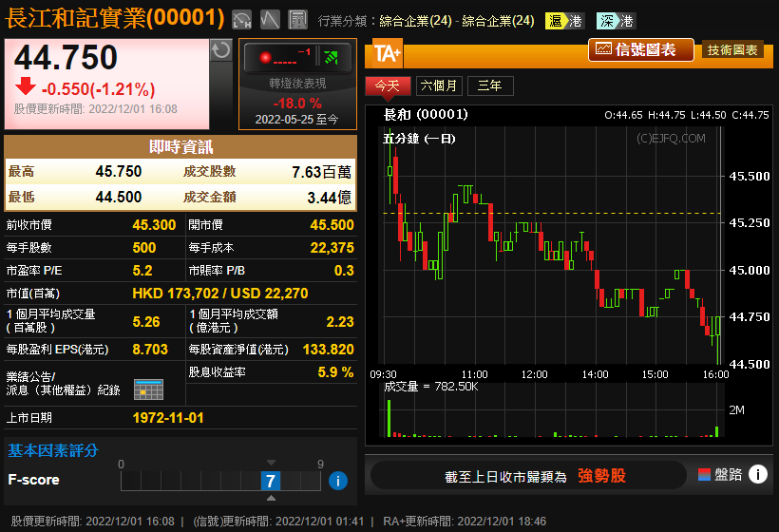Screen dimensions: 779x532
Task: Click the 五分鐘 (一日) chart label
Action: pyautogui.click(x=419, y=139)
